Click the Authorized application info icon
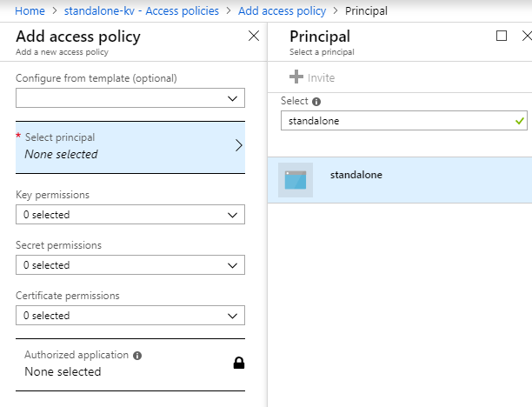This screenshot has height=407, width=532. (x=138, y=356)
